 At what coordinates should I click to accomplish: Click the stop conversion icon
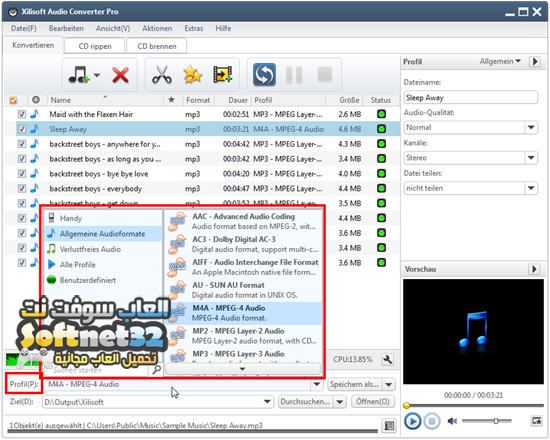tap(324, 74)
